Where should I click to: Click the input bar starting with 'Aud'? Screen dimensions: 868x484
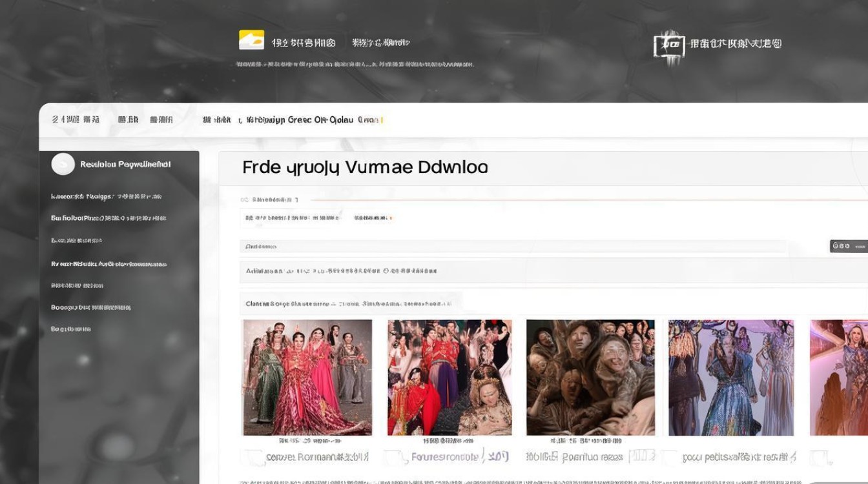(x=513, y=247)
